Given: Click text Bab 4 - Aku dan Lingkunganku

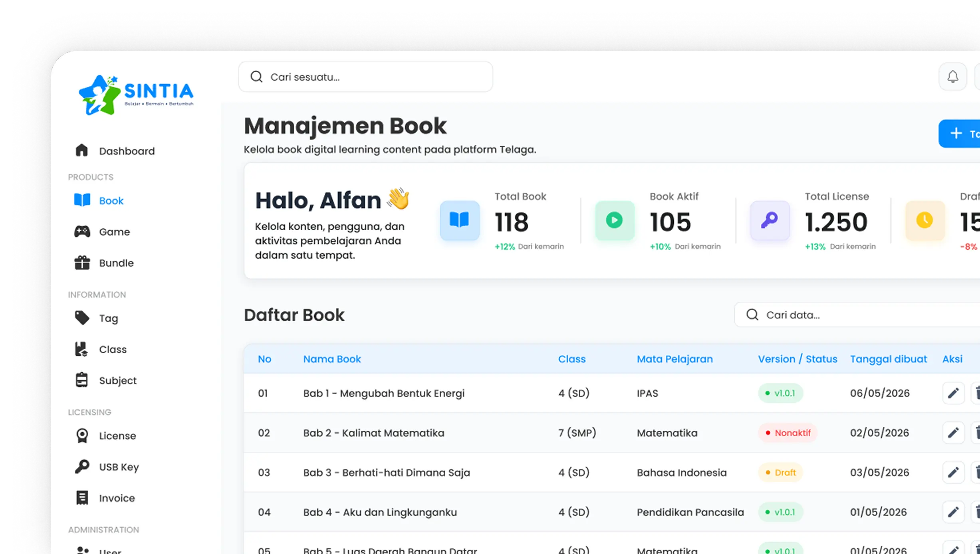Looking at the screenshot, I should pyautogui.click(x=380, y=512).
